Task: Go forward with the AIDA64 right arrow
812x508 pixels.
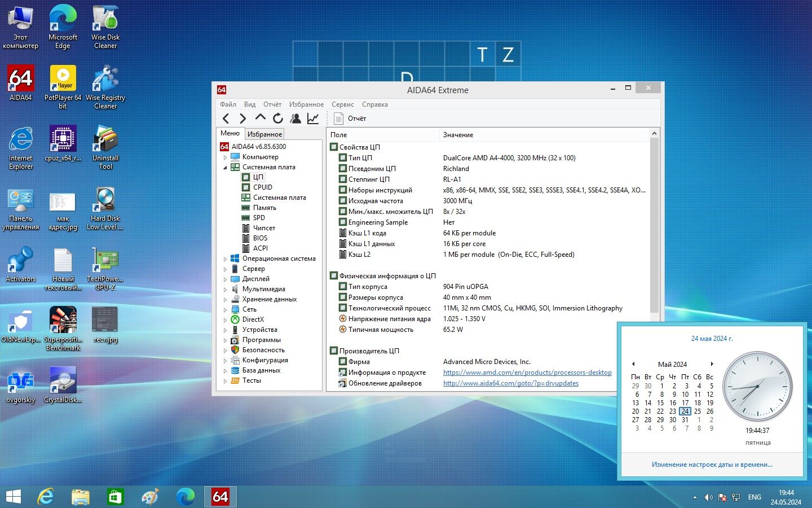Action: pyautogui.click(x=243, y=119)
